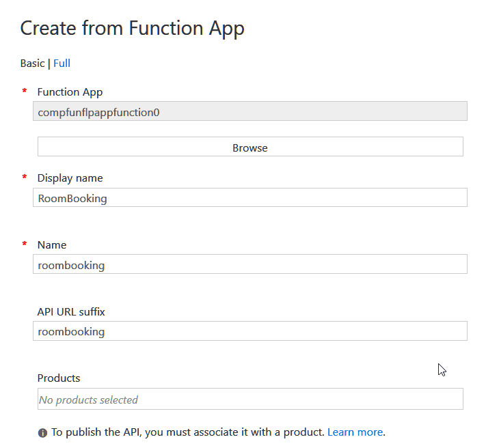Click red required asterisk beside Display name
The width and height of the screenshot is (486, 448).
pos(25,176)
